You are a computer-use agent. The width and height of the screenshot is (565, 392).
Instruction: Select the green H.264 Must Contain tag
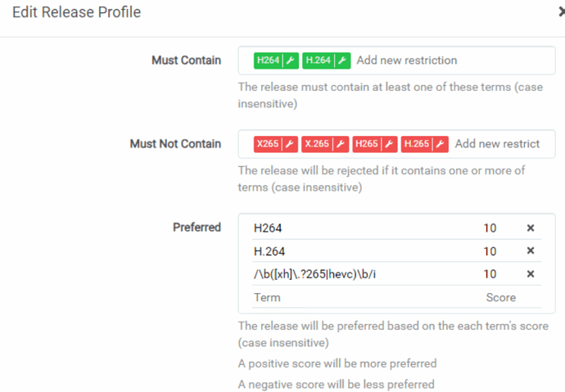coord(318,61)
